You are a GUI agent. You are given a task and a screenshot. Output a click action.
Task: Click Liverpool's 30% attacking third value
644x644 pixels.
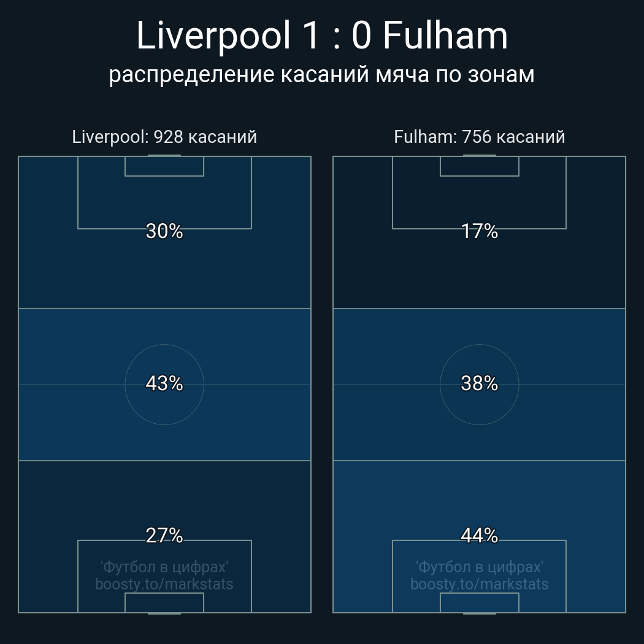(164, 231)
